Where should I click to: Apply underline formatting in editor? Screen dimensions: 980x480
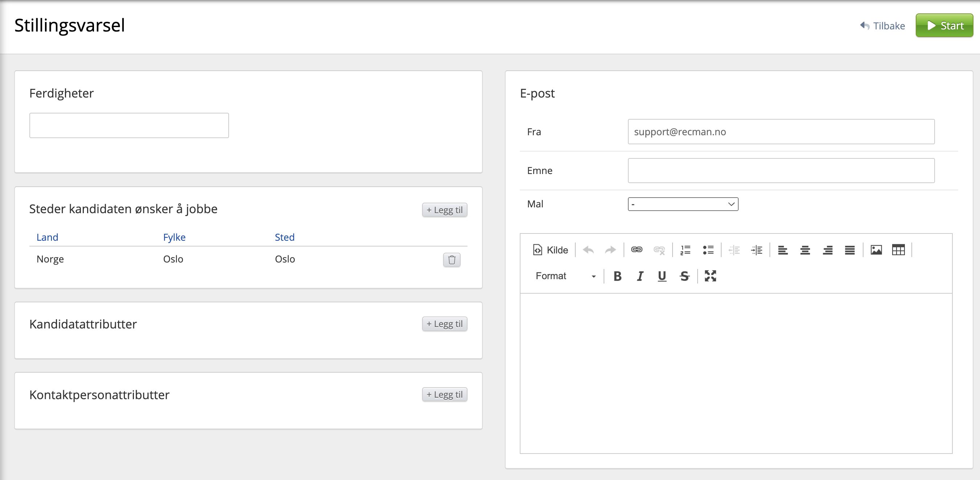tap(662, 276)
